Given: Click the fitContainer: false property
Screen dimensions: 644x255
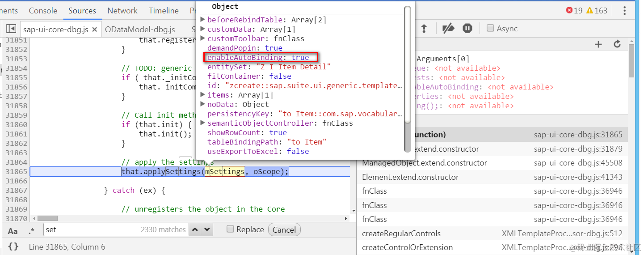Looking at the screenshot, I should [x=249, y=76].
